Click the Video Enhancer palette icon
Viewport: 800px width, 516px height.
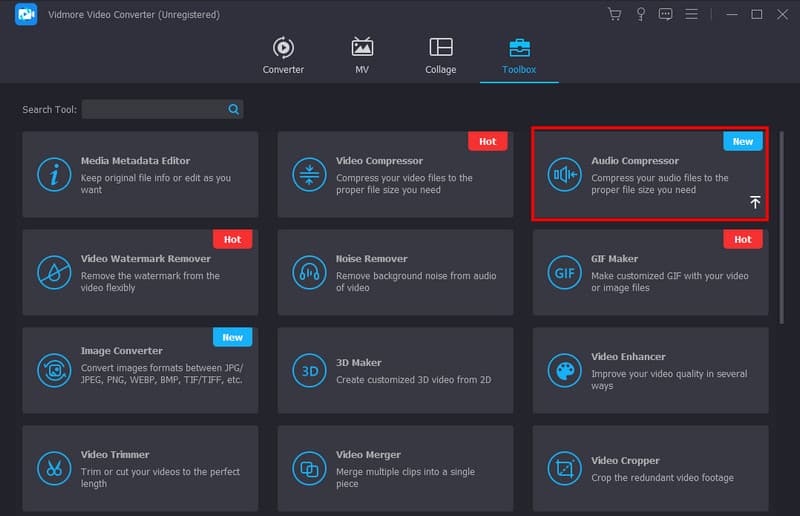[565, 370]
